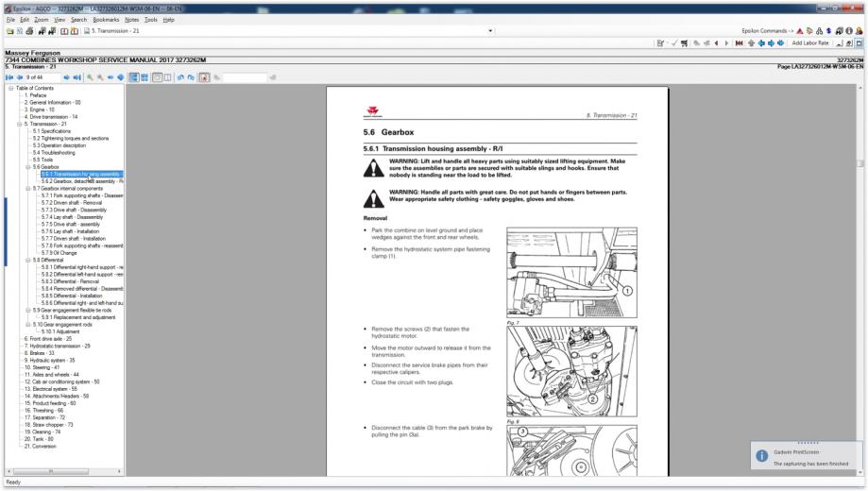The height and width of the screenshot is (491, 868).
Task: Click the blue left arrow navigation icon
Action: click(761, 43)
